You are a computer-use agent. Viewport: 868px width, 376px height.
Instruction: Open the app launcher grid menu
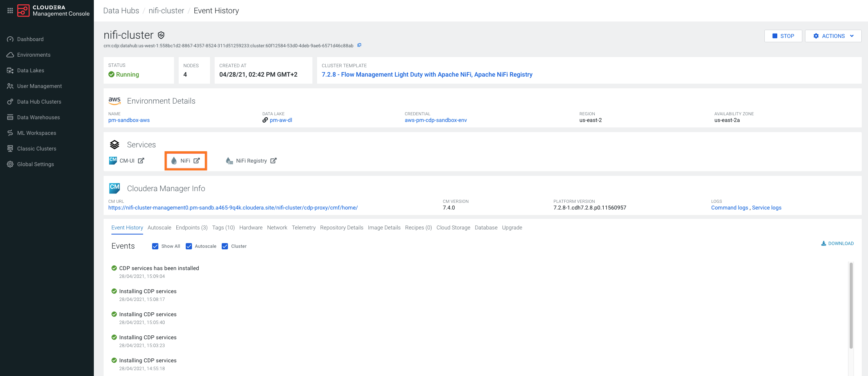coord(10,11)
